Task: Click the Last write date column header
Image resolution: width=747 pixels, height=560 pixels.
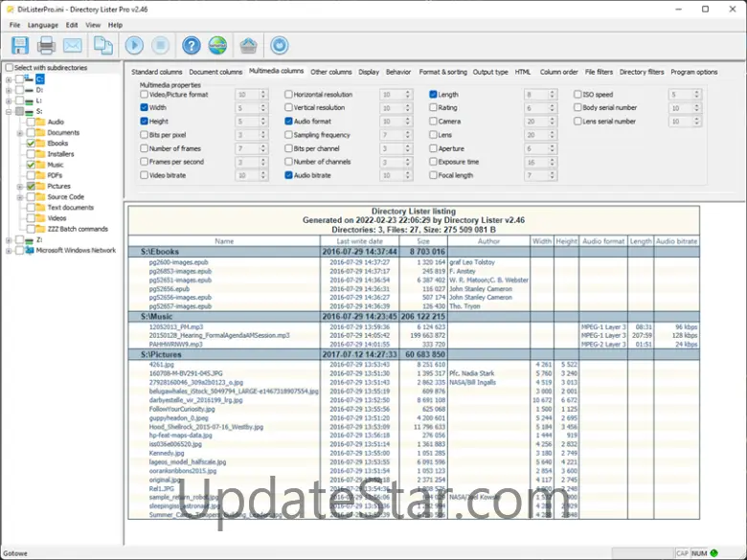Action: click(x=360, y=241)
